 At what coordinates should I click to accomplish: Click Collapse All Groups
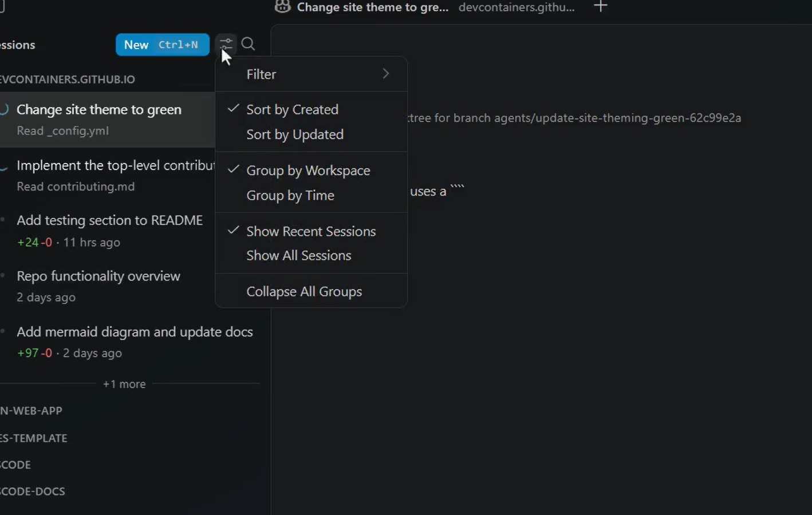click(311, 292)
